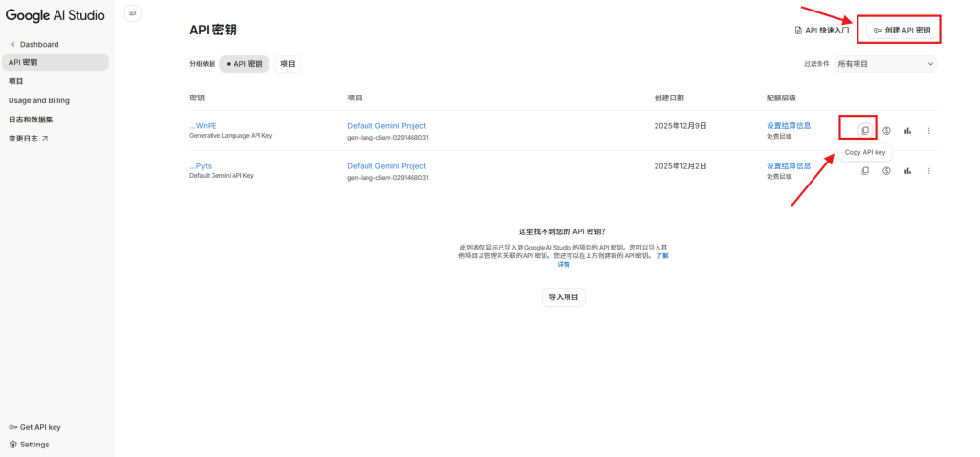The width and height of the screenshot is (980, 457).
Task: Click billing dollar icon for ...WnPE key
Action: coord(886,130)
